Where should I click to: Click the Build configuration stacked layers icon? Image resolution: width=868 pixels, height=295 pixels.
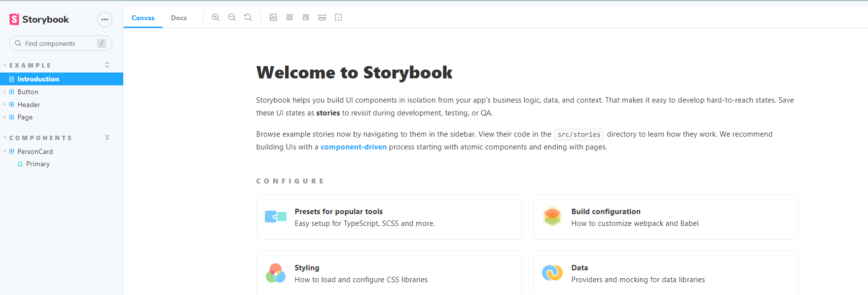point(552,217)
